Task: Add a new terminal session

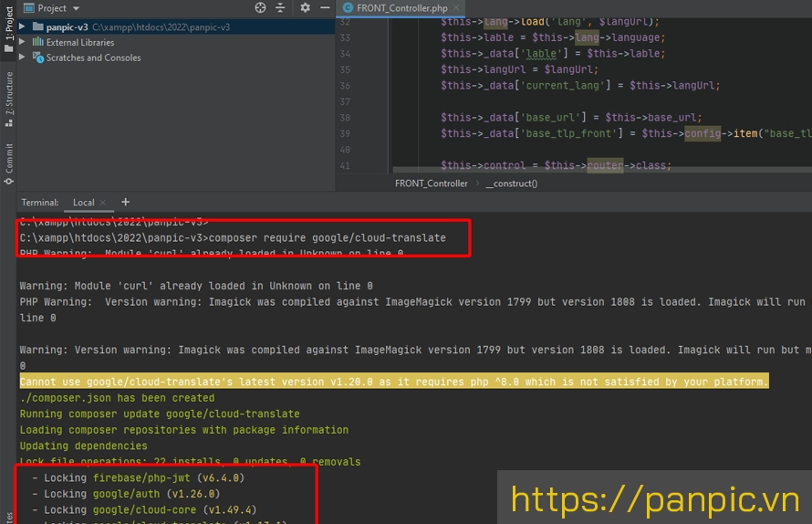Action: 125,202
